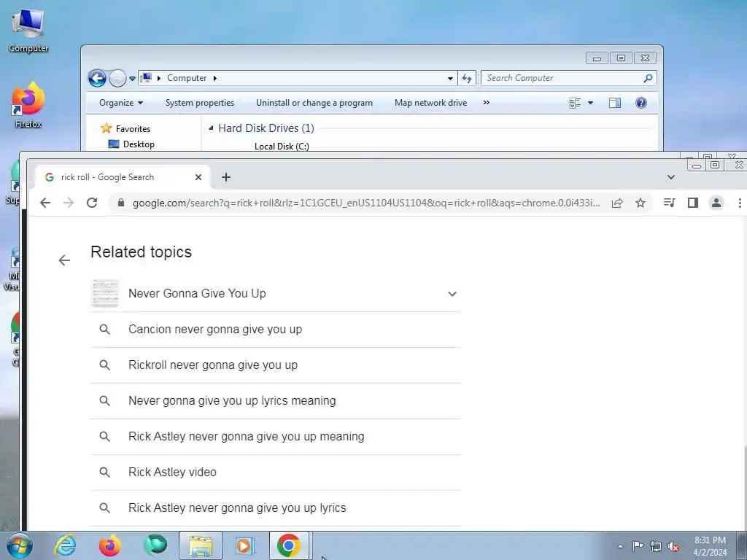Search Never gonna give you up lyrics meaning
This screenshot has height=560, width=747.
275,401
